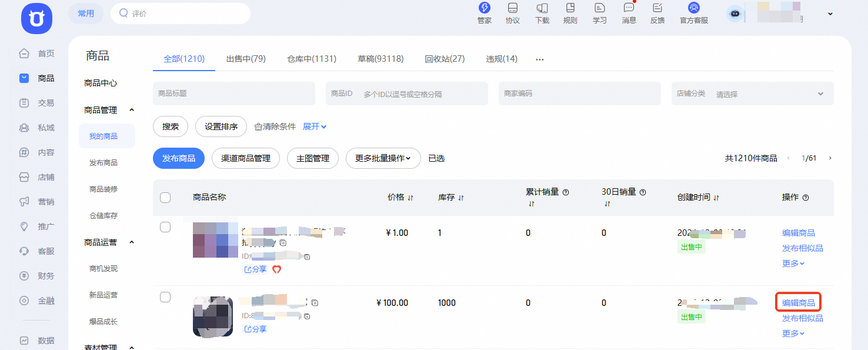Expand more filters with 展开

(315, 126)
